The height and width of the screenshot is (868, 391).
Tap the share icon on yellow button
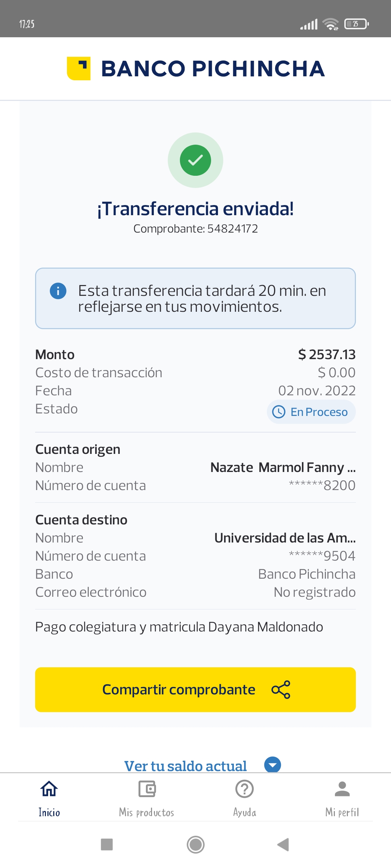[x=281, y=690]
